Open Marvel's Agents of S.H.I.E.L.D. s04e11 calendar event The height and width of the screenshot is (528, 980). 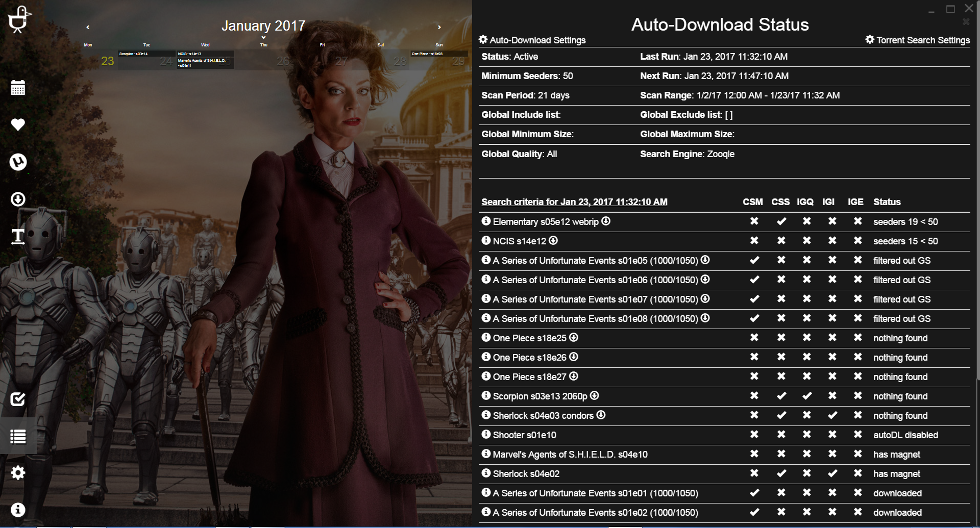[x=205, y=63]
